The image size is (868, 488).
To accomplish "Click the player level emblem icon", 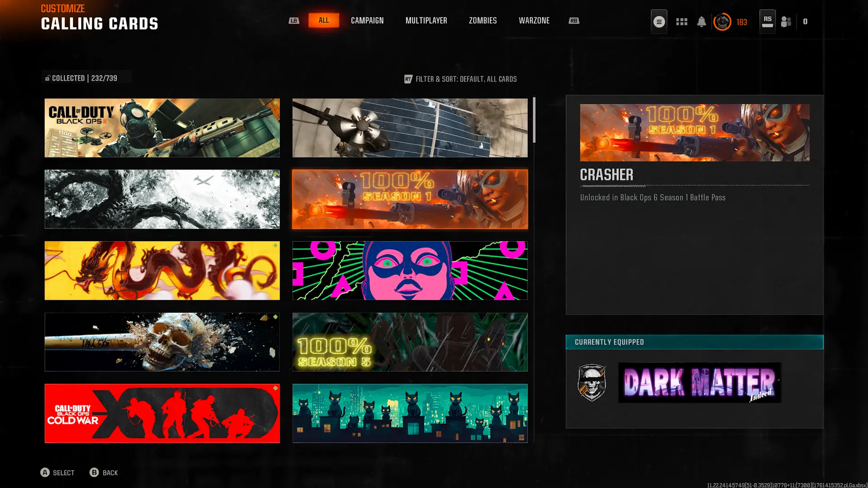I will [x=722, y=22].
